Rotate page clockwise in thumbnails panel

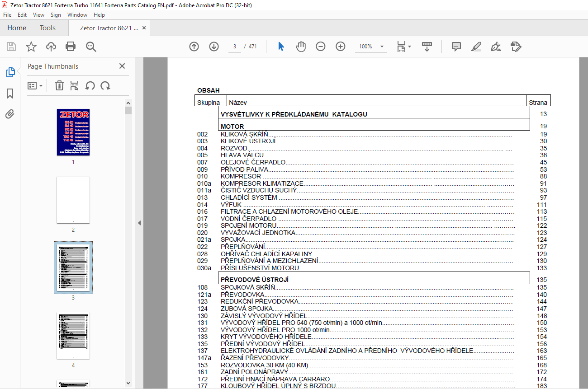coord(105,85)
